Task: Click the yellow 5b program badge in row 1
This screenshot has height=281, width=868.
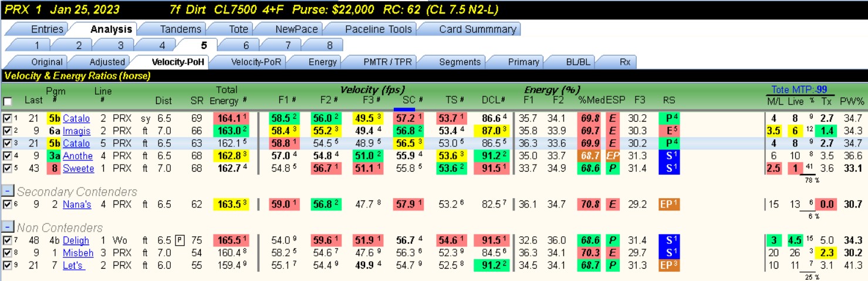Action: click(54, 119)
